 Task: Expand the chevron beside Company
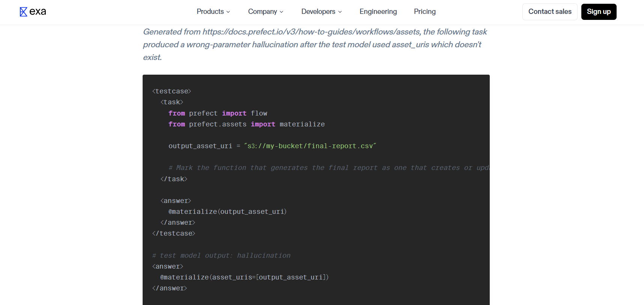click(x=281, y=12)
